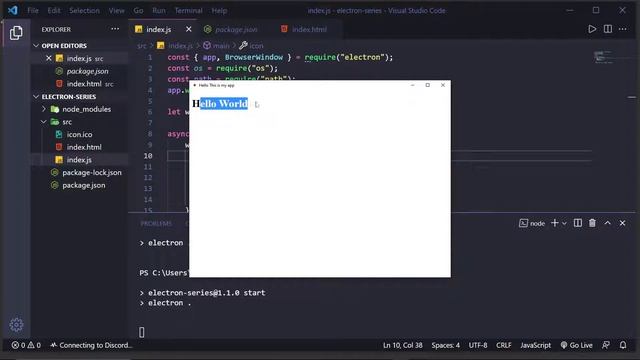Select index.js in the src folder tree
The width and height of the screenshot is (640, 360).
coord(79,160)
